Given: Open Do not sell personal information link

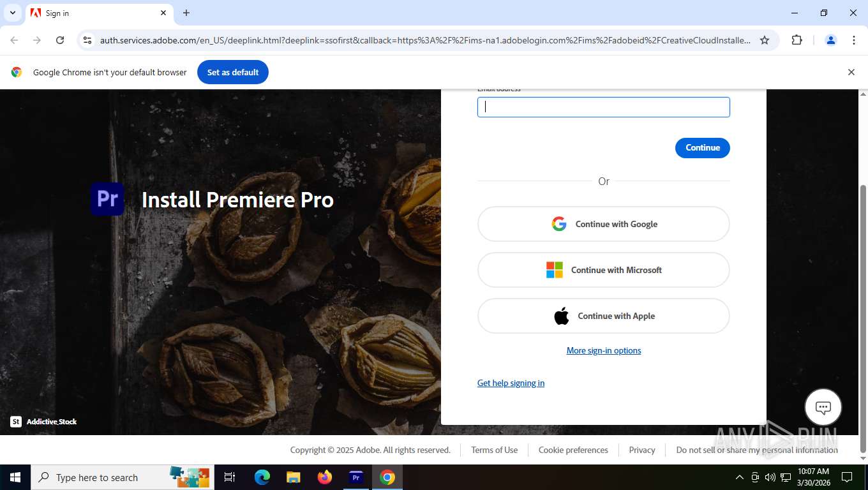Looking at the screenshot, I should (x=757, y=450).
